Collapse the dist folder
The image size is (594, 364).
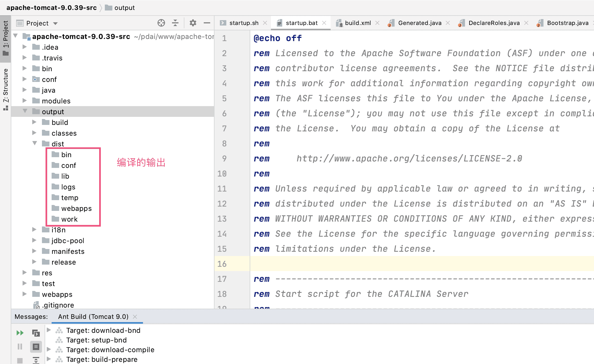click(35, 143)
